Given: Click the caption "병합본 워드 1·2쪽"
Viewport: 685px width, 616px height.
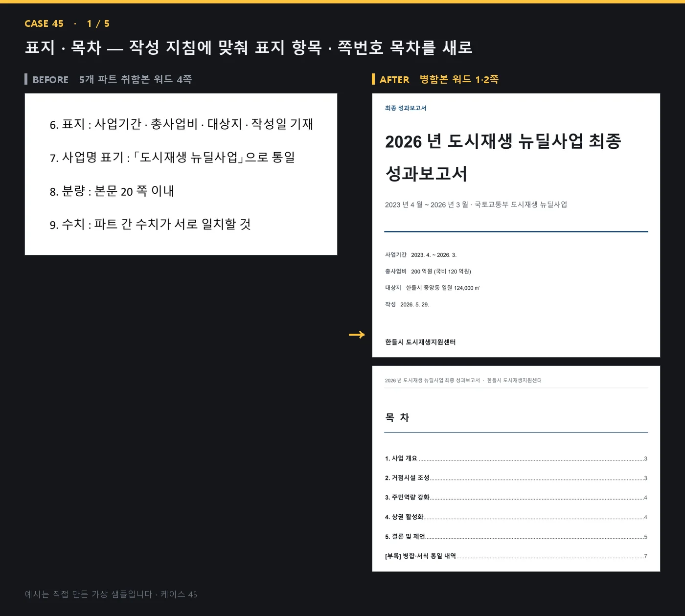Looking at the screenshot, I should point(459,79).
